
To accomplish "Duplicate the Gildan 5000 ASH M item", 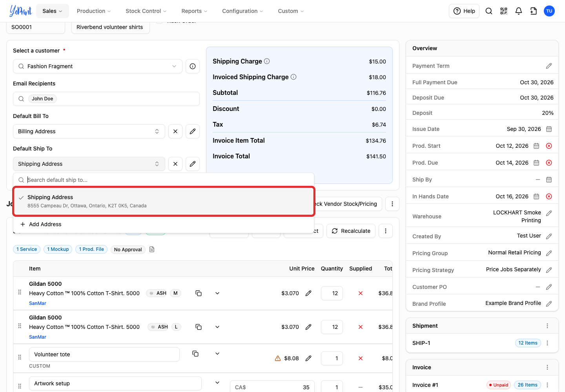I will point(199,293).
